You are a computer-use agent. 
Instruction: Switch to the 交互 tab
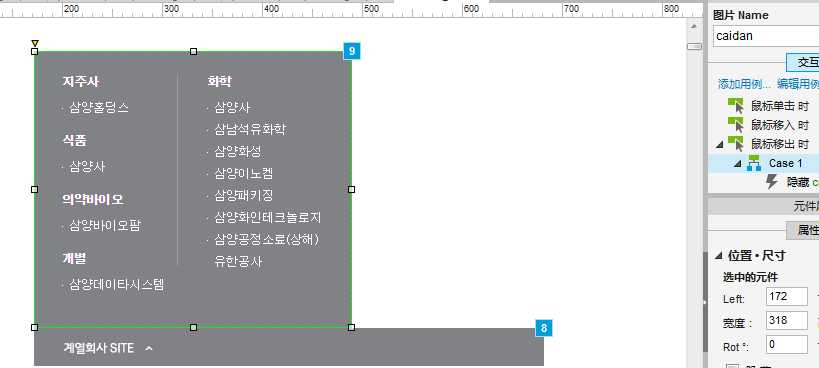click(x=802, y=62)
